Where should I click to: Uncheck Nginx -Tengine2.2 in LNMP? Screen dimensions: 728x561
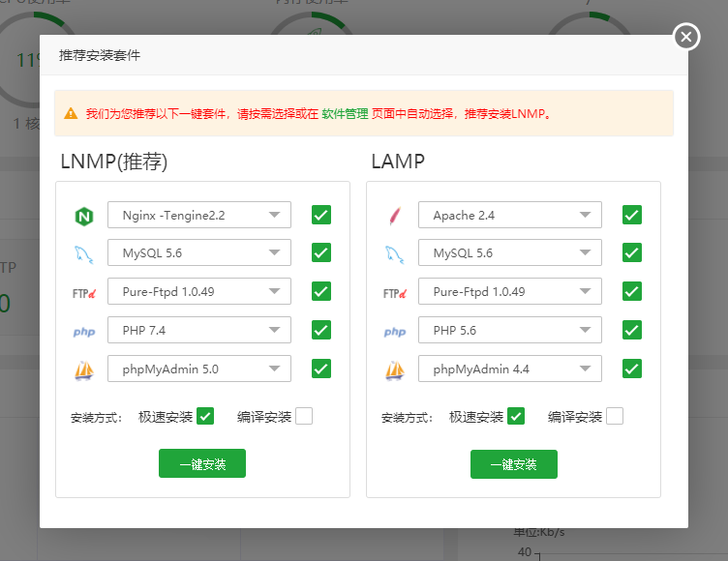click(x=321, y=215)
